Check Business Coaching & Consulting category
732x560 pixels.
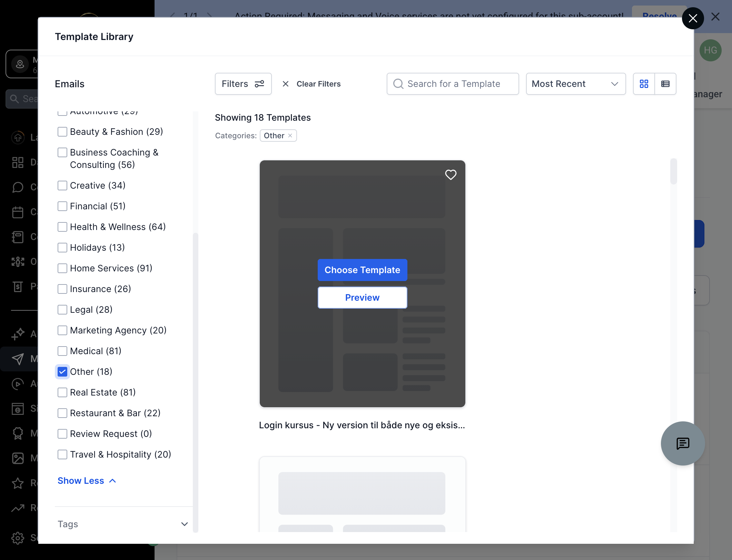[62, 152]
